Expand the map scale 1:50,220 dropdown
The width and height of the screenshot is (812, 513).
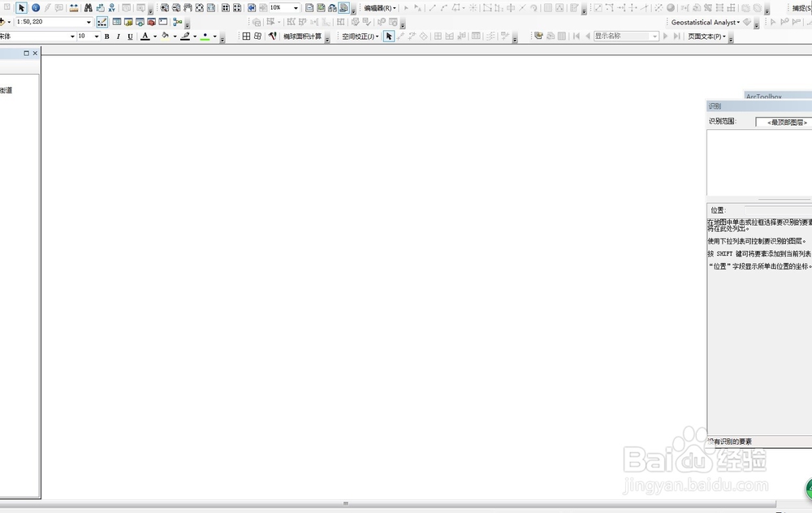[89, 22]
